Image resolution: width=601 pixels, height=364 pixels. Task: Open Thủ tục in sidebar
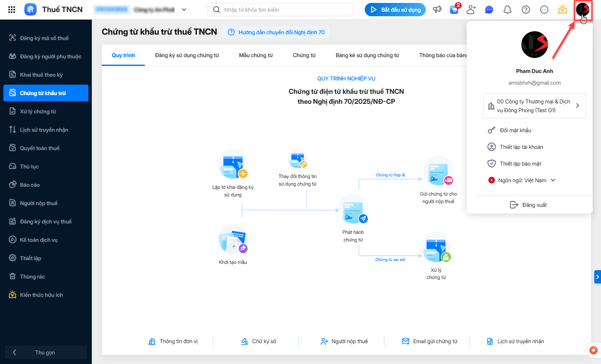(46, 166)
